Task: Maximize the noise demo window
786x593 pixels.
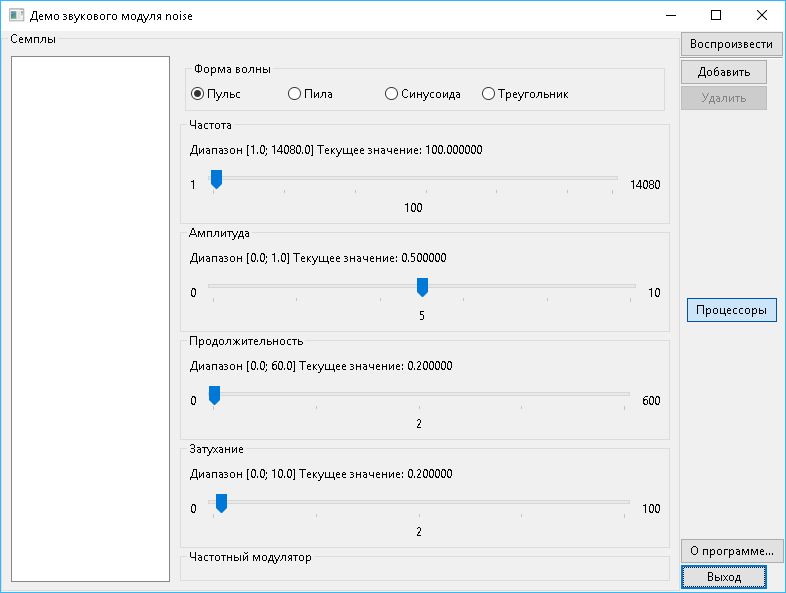Action: 716,15
